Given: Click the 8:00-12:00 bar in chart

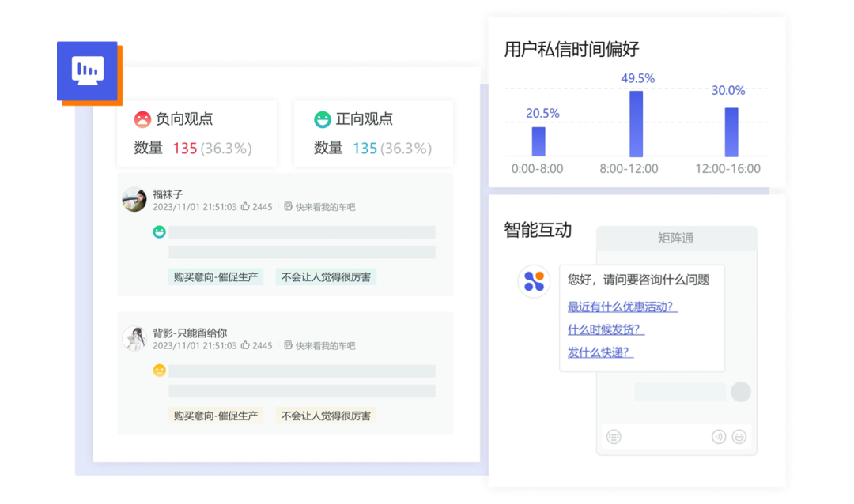Looking at the screenshot, I should coord(636,123).
